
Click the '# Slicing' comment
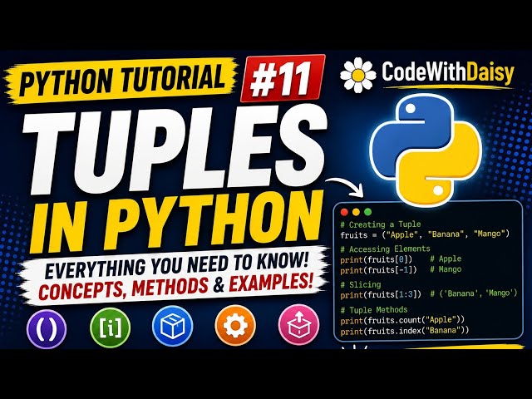[x=361, y=284]
